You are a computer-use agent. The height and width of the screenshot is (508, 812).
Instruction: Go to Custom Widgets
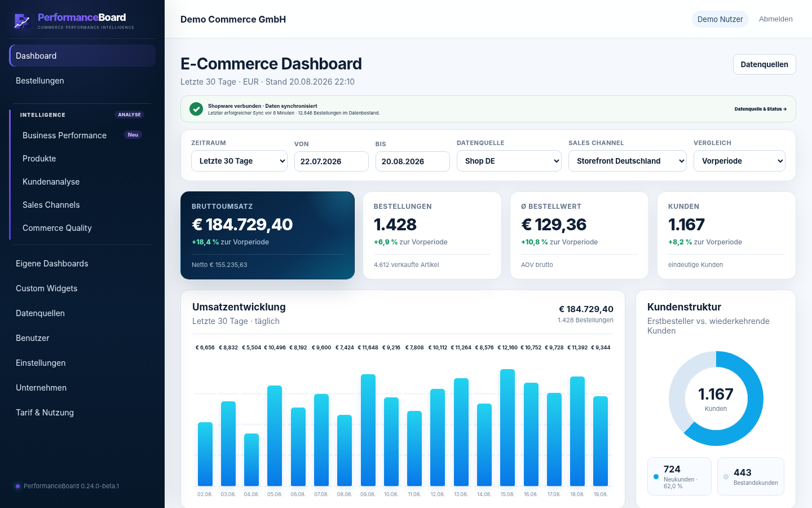(82, 288)
